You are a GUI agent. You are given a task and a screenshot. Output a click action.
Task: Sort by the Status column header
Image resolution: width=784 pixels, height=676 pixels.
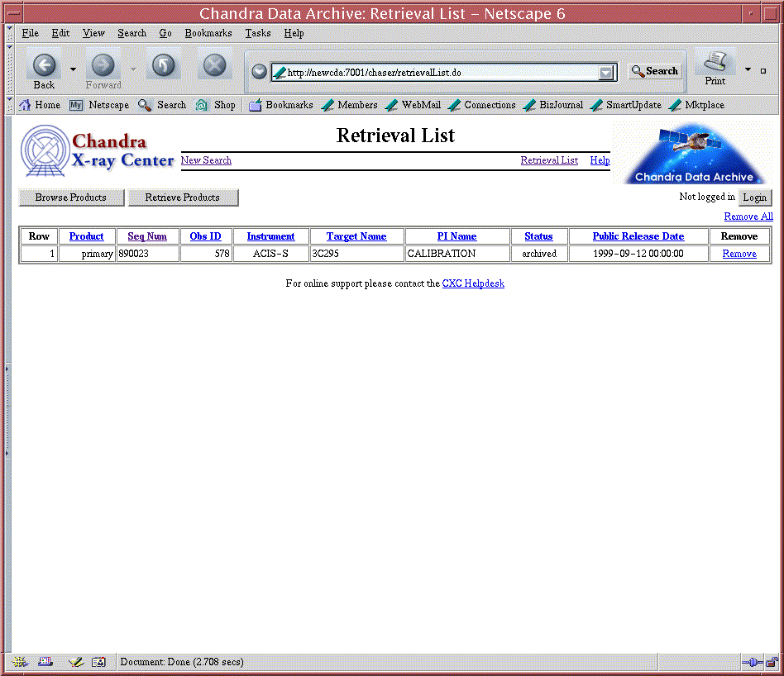[538, 236]
